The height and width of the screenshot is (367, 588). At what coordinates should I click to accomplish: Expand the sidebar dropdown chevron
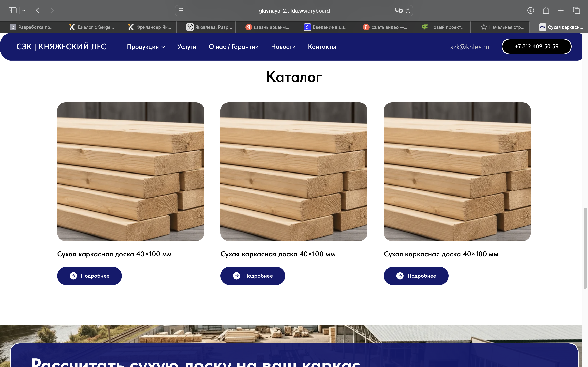pos(23,10)
